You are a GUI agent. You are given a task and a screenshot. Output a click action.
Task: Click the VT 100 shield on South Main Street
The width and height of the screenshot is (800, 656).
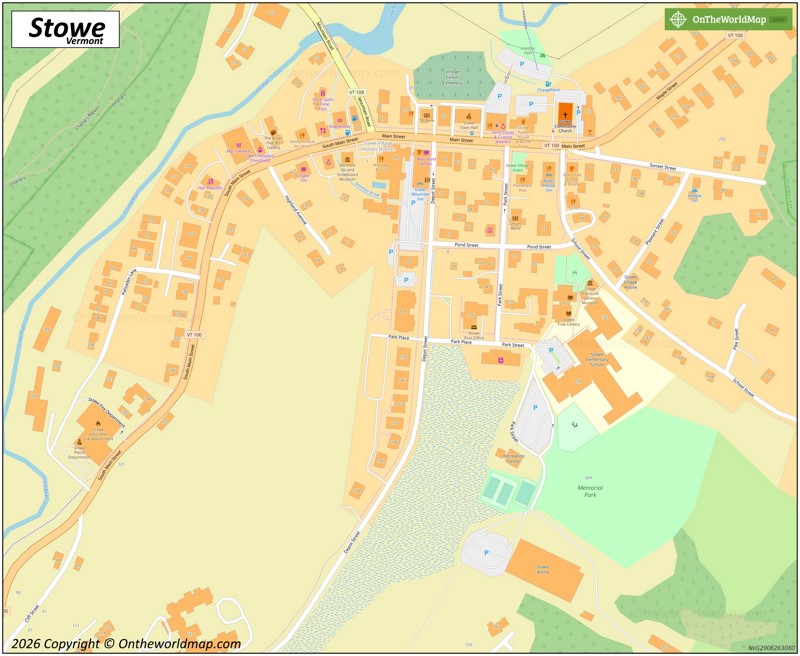(194, 335)
